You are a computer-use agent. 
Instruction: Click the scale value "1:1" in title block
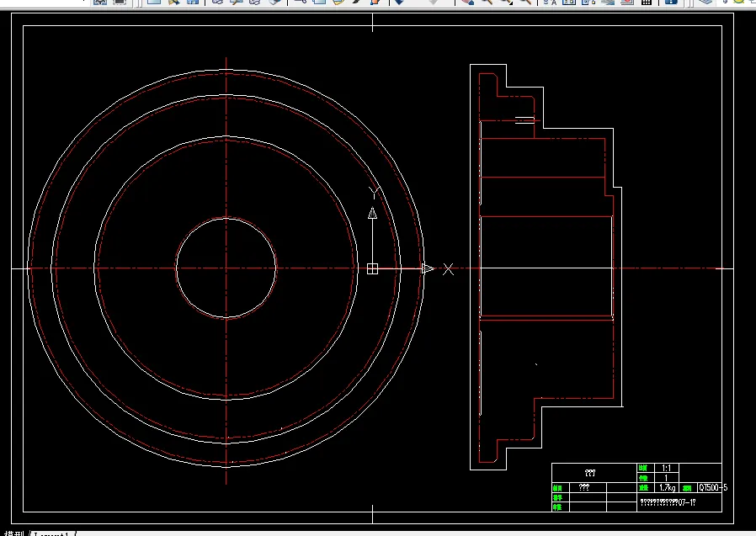pos(666,468)
